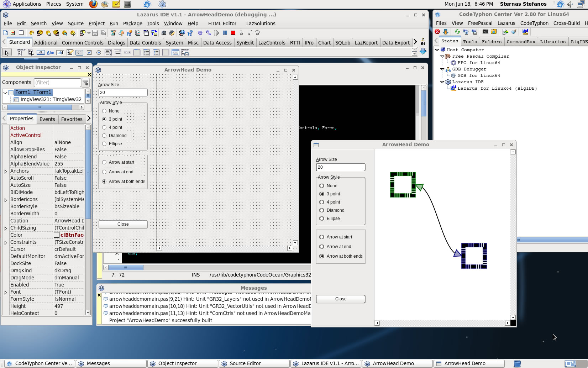The image size is (588, 368).
Task: Click the trash remove icon in CodeTyphon Center
Action: coord(466,32)
